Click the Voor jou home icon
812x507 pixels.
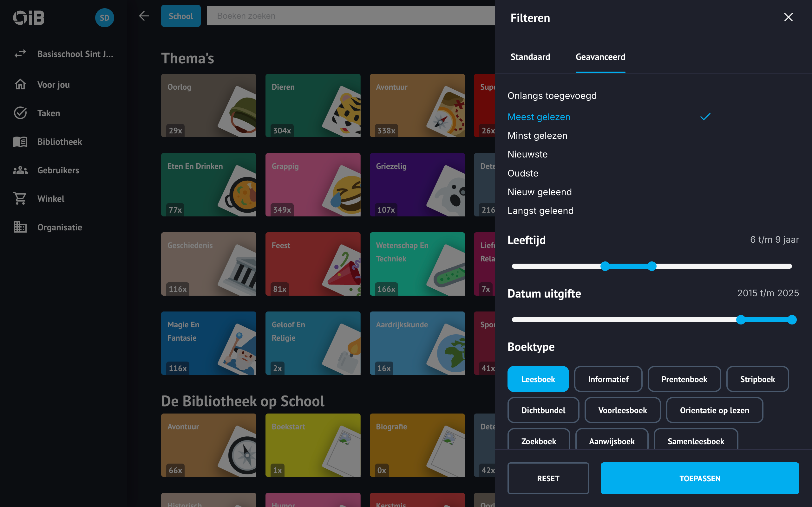pos(20,85)
